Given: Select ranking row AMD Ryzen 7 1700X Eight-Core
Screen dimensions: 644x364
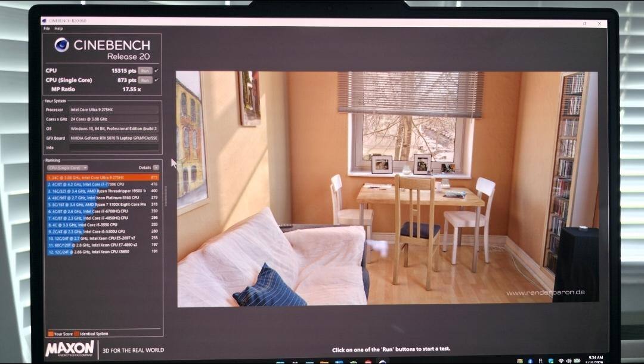Looking at the screenshot, I should click(103, 204).
